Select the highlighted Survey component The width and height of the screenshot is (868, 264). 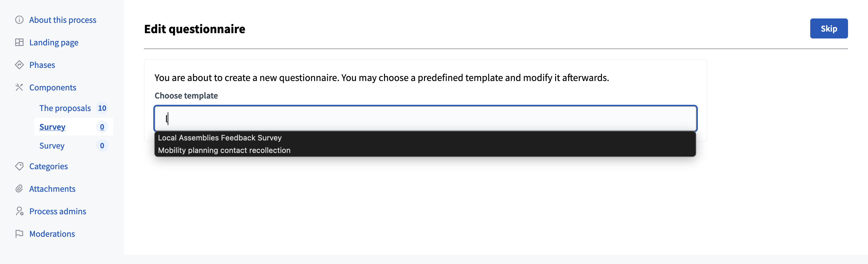(52, 127)
